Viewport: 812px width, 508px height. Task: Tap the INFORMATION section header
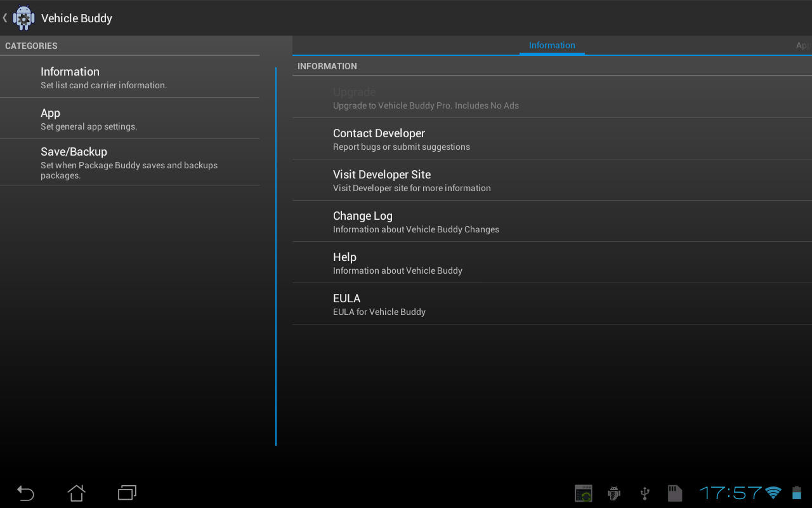tap(327, 66)
